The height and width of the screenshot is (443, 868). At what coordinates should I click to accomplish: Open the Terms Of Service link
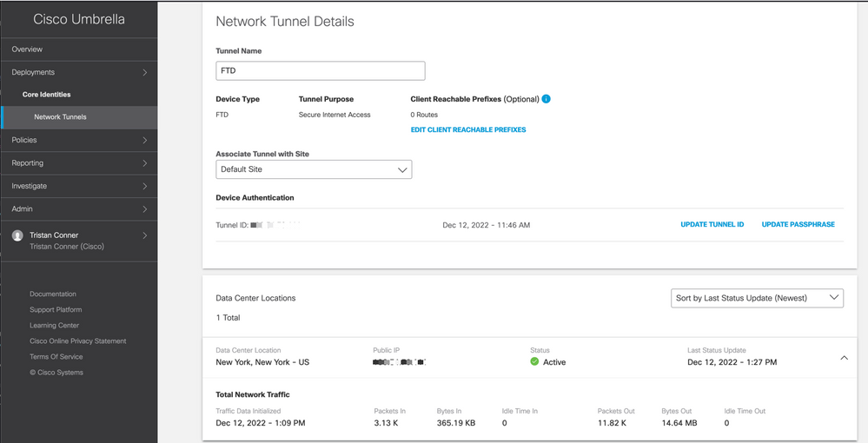(x=56, y=357)
